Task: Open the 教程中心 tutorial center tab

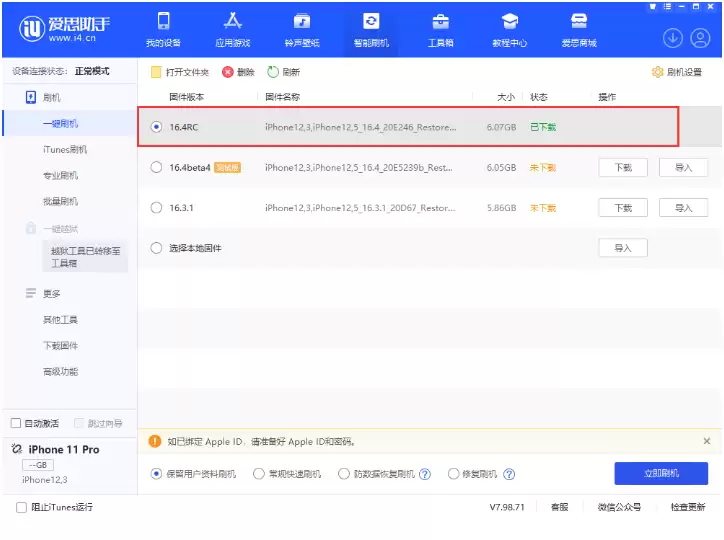Action: pyautogui.click(x=510, y=30)
